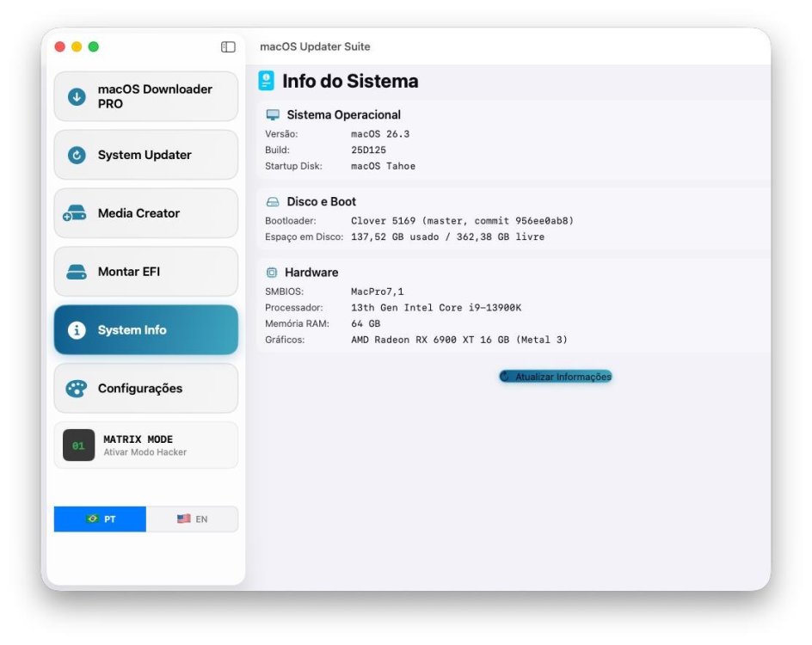Click the Info do Sistema header icon

(266, 82)
